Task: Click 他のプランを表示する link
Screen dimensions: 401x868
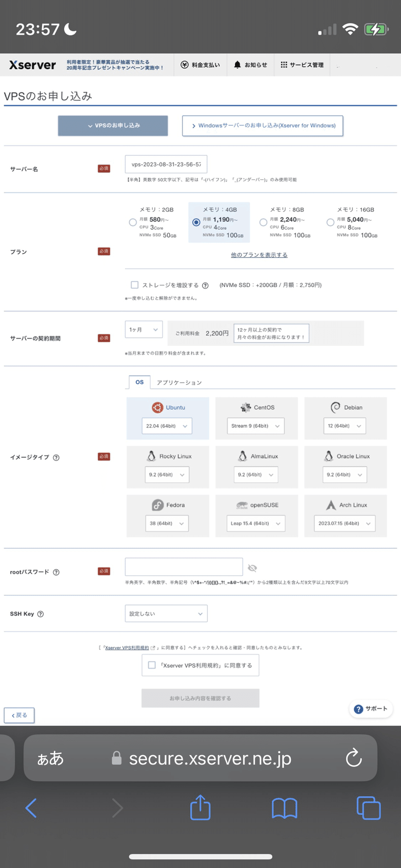Action: click(x=259, y=255)
